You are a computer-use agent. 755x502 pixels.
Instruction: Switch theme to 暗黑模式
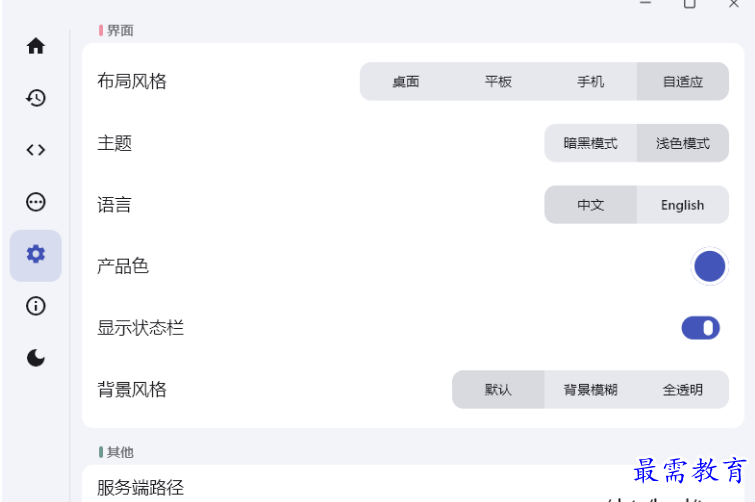[x=591, y=143]
